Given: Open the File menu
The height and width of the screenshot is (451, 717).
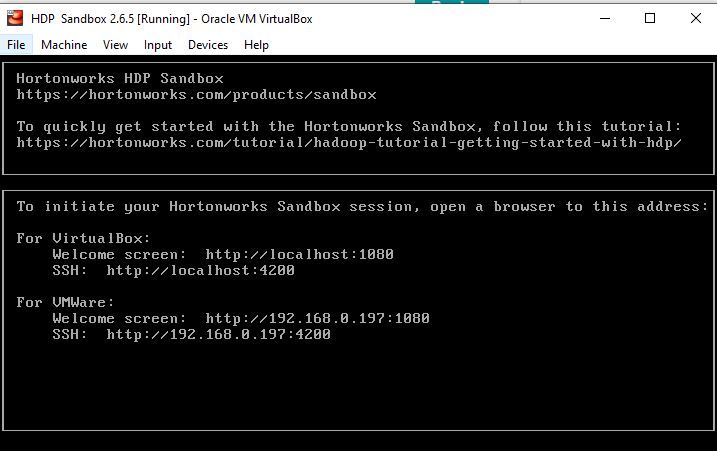Looking at the screenshot, I should pos(16,45).
